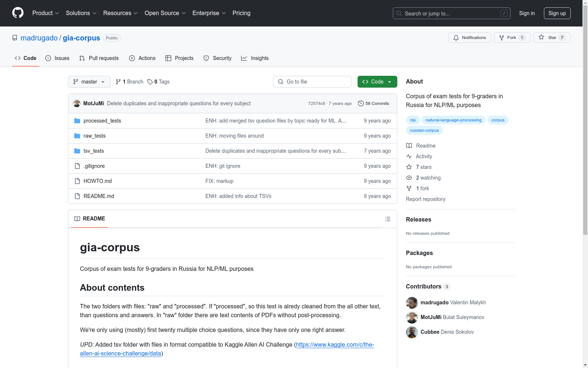Image resolution: width=588 pixels, height=368 pixels.
Task: Open the MotJuMi commit author link
Action: (x=94, y=103)
